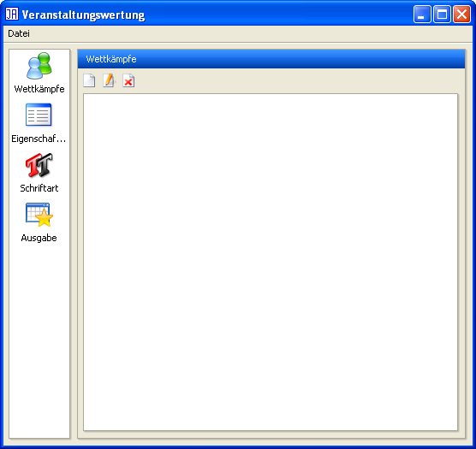This screenshot has height=449, width=476.
Task: Close the Veranstaltungswertung window
Action: tap(461, 15)
